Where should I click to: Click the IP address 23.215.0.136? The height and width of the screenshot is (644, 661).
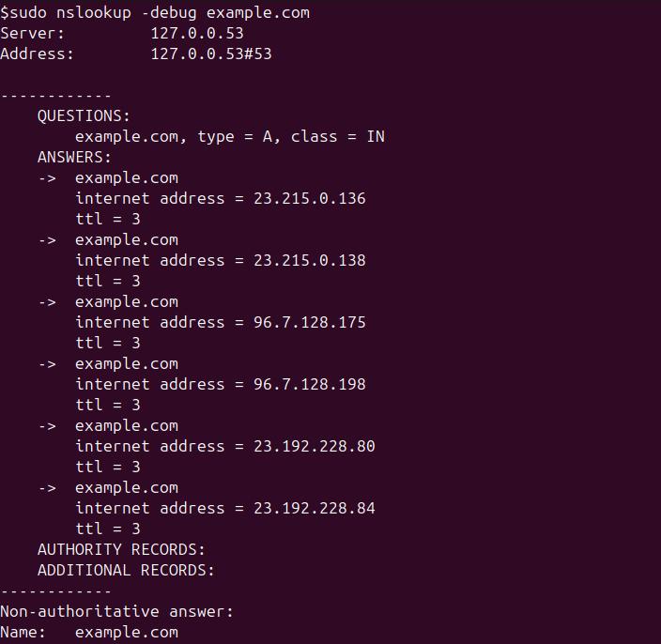310,199
